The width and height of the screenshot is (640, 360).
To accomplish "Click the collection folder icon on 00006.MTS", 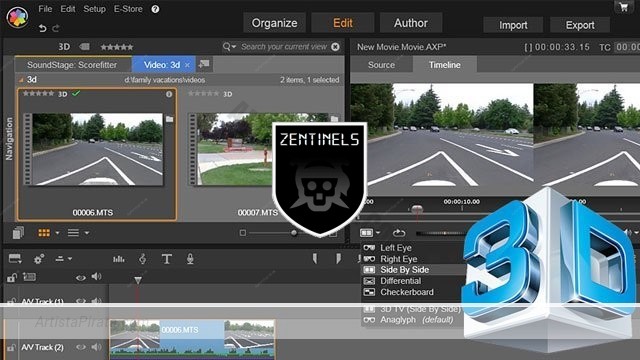I will coord(169,119).
